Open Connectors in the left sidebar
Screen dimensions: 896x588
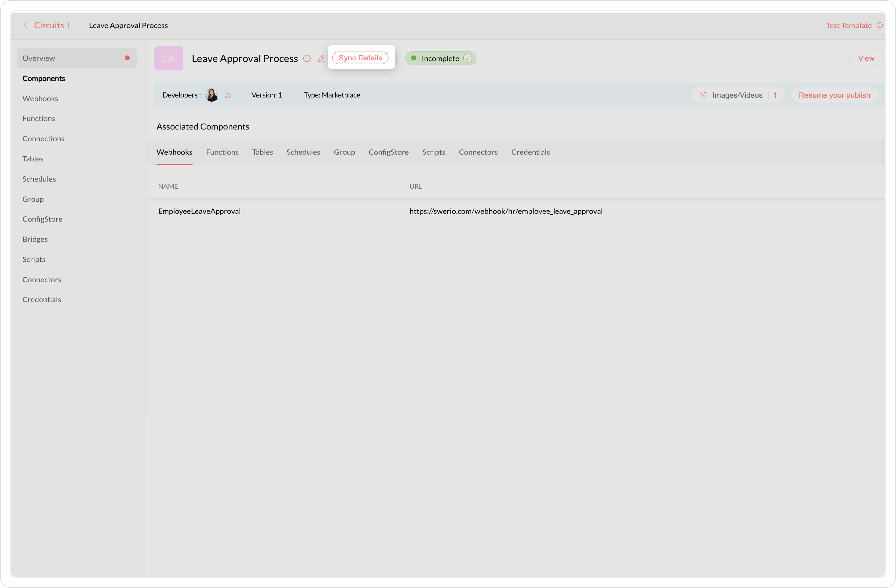click(42, 279)
